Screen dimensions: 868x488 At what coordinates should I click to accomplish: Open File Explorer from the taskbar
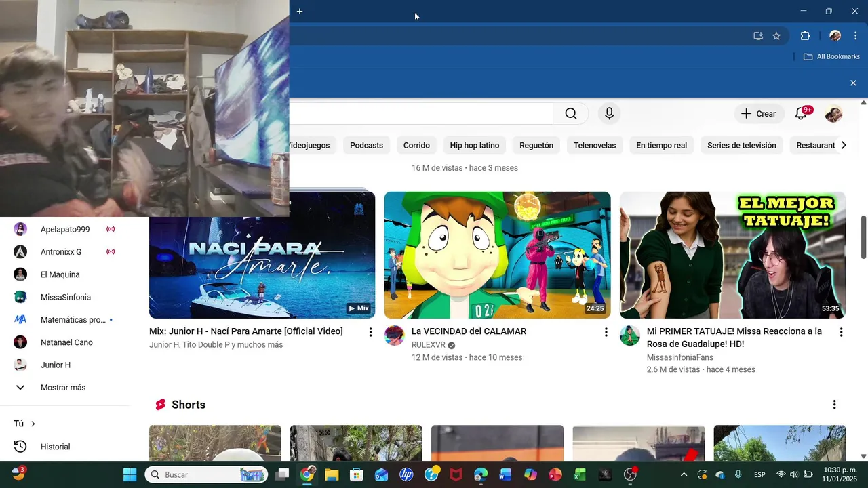332,474
